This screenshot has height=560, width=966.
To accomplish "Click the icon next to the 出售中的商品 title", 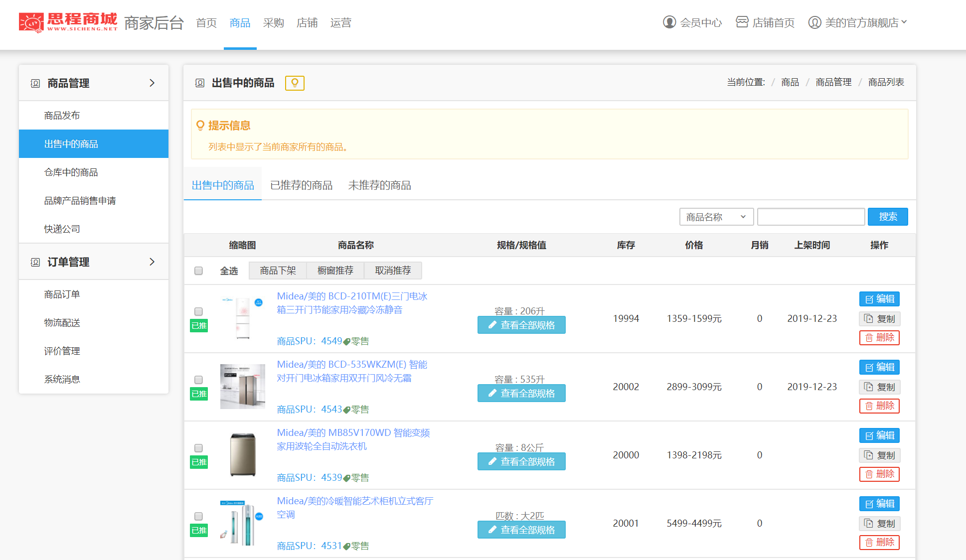I will 200,83.
